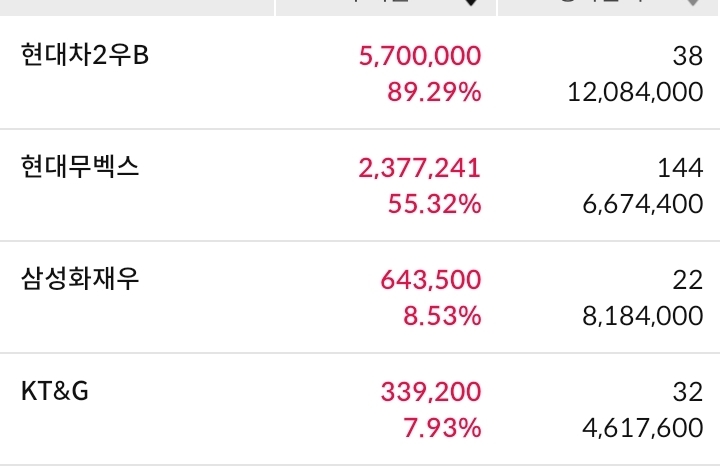Click the black sort arrow in header
Screen dimensions: 720x466
(x=471, y=4)
